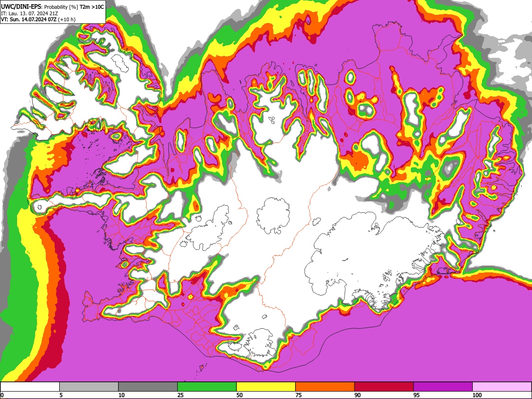Click the 'IT: Lau. 13. 07. 2024 21Z' line
This screenshot has width=532, height=399.
(x=29, y=13)
